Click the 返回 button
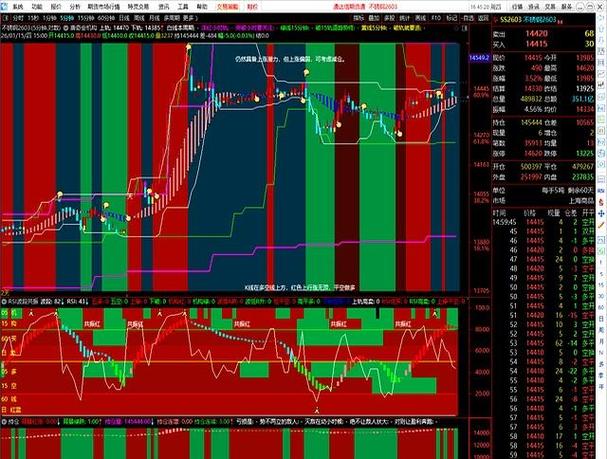The image size is (607, 459). point(484,18)
